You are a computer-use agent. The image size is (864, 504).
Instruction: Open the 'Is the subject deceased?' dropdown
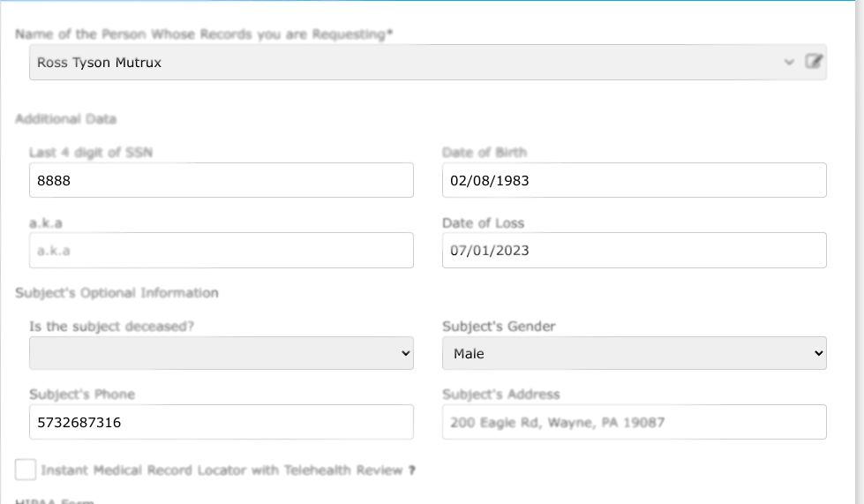(x=221, y=353)
